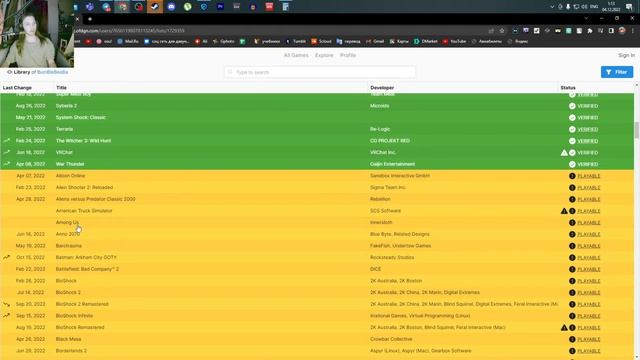Click the Filter button
The width and height of the screenshot is (640, 360).
(x=617, y=72)
